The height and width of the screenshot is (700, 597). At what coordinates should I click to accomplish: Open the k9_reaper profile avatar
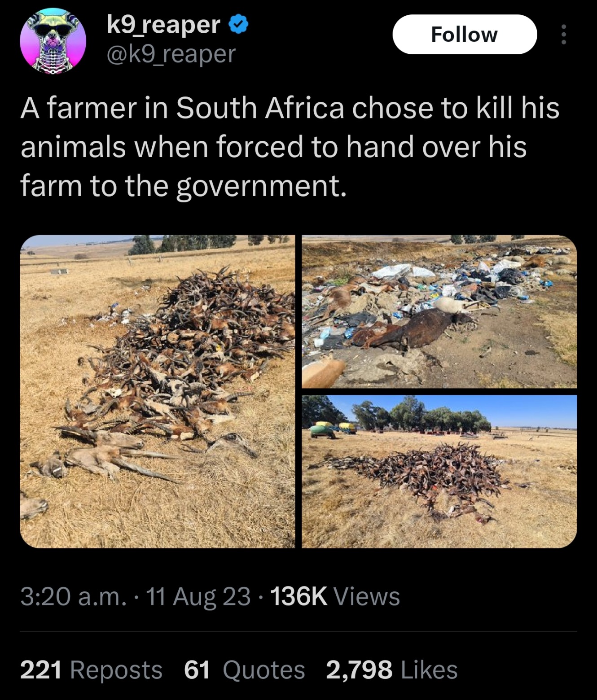(53, 41)
